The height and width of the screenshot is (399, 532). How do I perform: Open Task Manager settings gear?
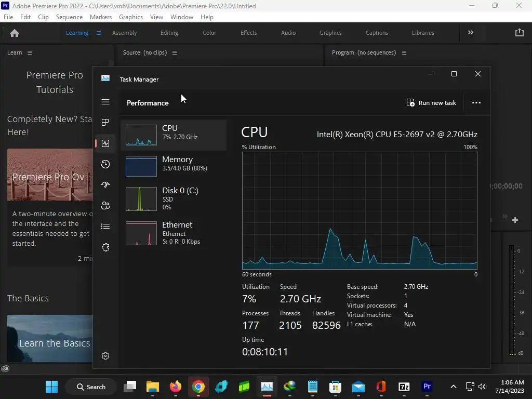[105, 355]
